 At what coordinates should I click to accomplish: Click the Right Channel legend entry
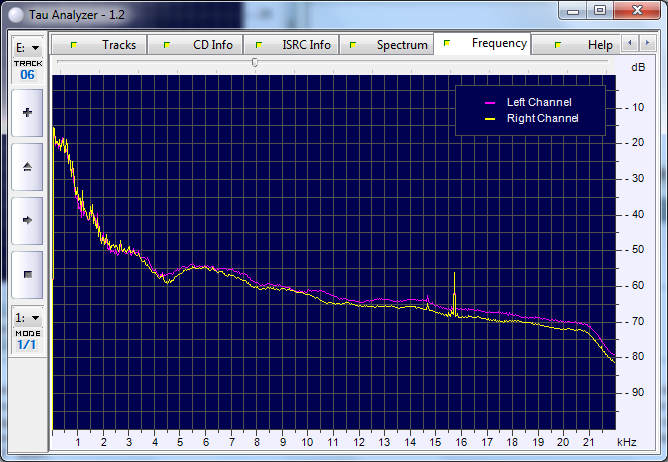[x=532, y=118]
